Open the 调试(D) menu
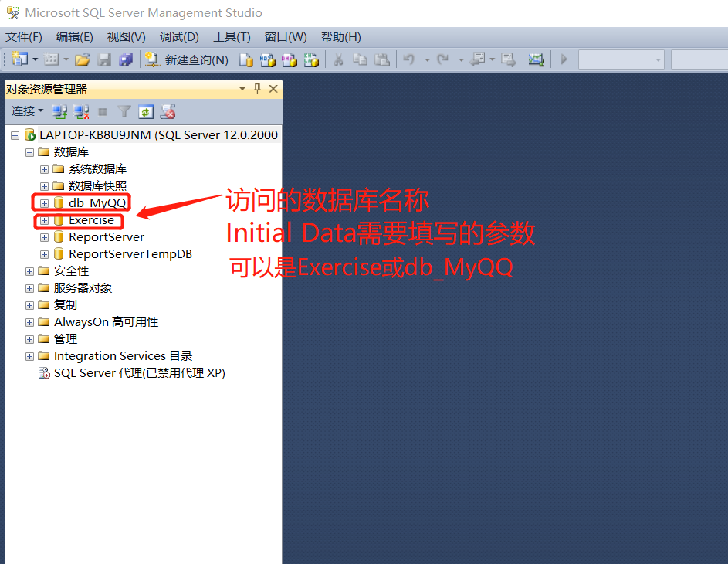 [179, 37]
